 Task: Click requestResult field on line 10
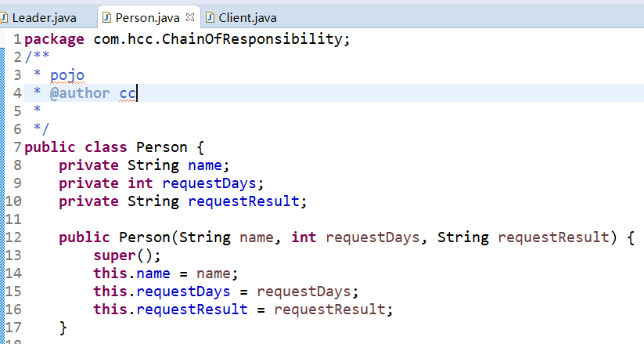(x=244, y=201)
